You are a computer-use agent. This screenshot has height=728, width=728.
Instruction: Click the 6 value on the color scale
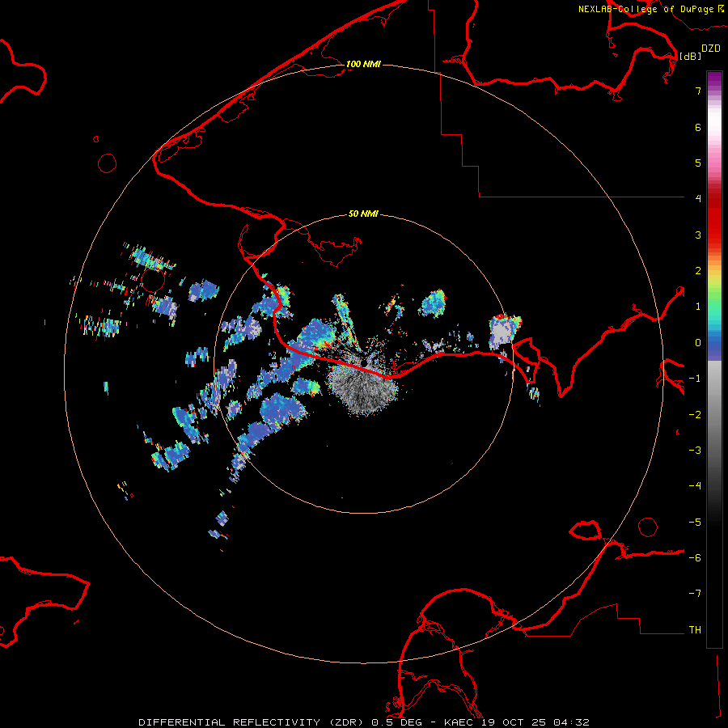698,127
